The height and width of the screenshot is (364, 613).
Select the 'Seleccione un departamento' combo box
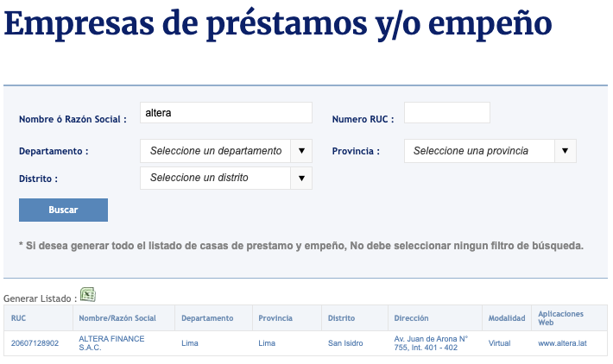click(x=226, y=151)
